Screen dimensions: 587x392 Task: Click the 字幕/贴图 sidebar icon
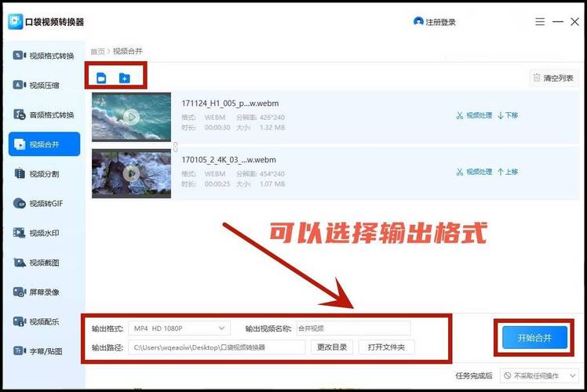[19, 351]
